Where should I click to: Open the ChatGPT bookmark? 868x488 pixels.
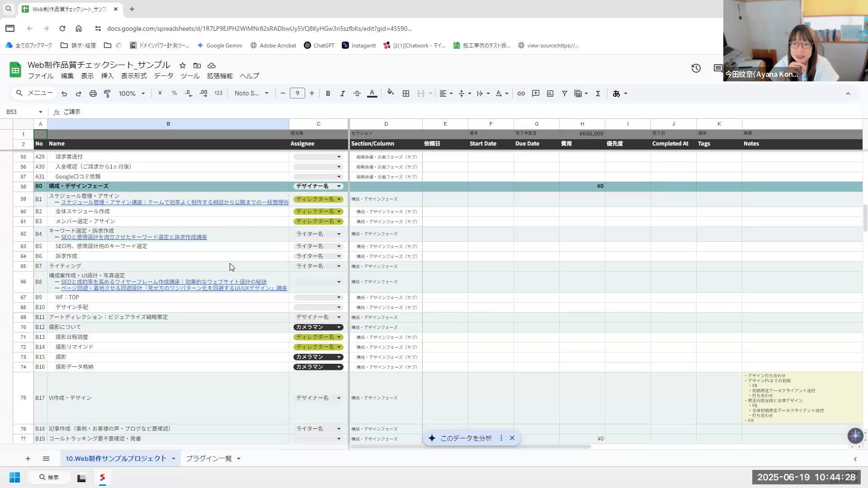319,46
